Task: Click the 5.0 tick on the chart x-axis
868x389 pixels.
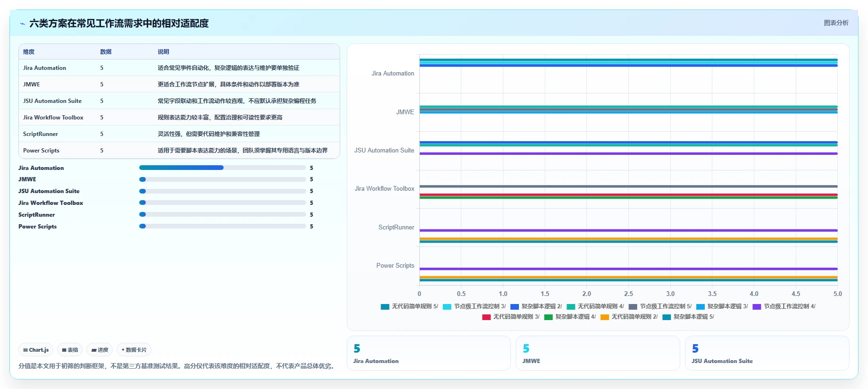Action: [x=837, y=294]
